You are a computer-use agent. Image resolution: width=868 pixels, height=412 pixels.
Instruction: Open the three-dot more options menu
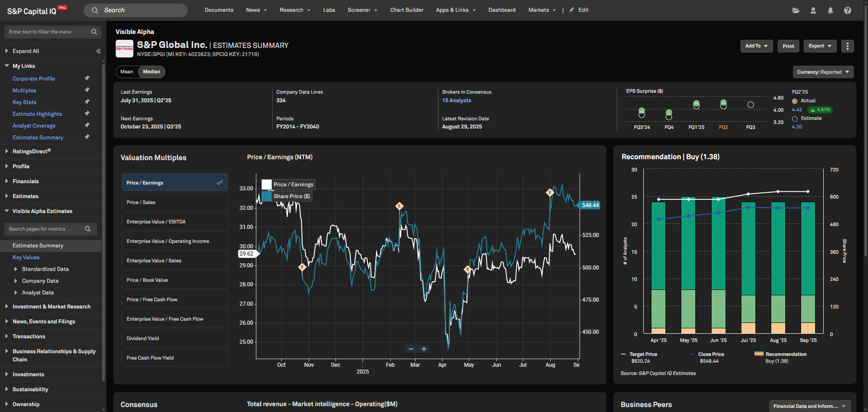847,46
